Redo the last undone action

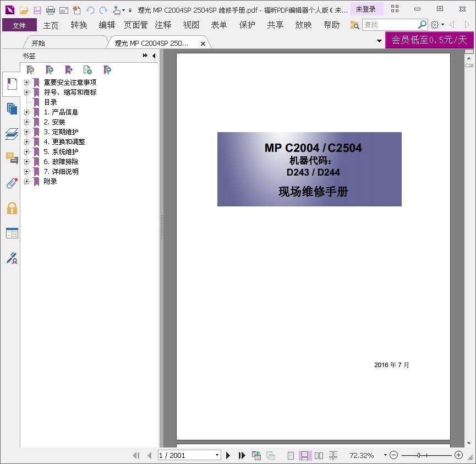coord(103,10)
